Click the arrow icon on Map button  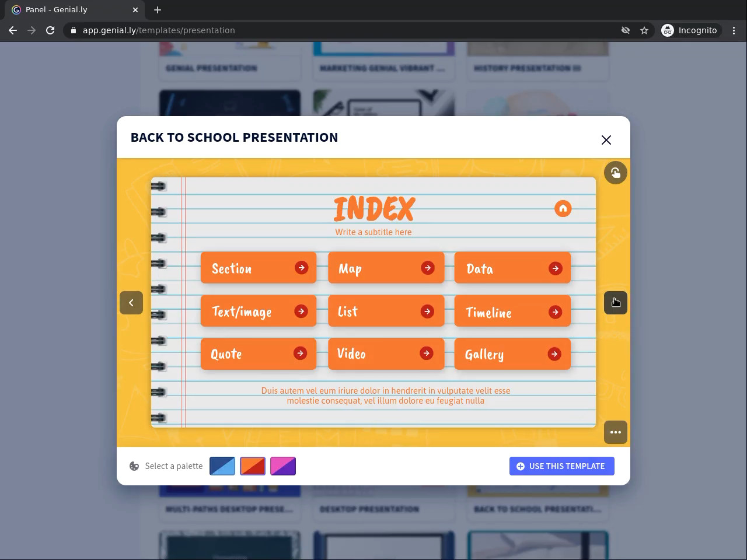[428, 268]
